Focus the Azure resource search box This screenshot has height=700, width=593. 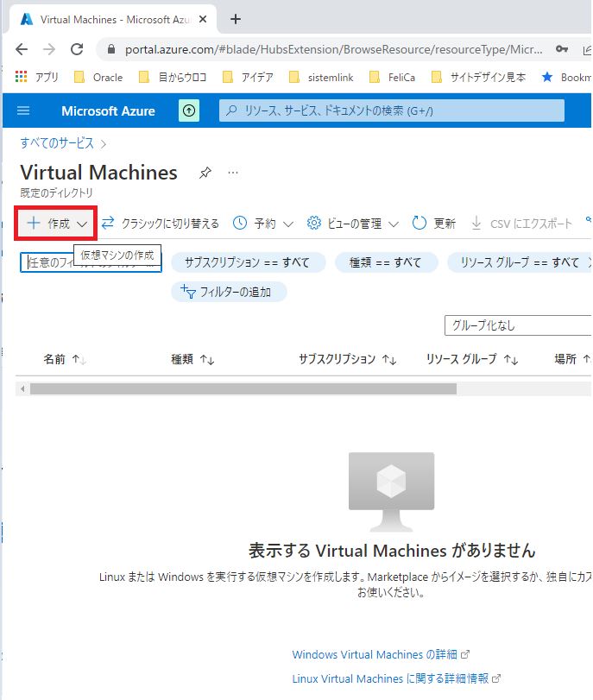392,110
